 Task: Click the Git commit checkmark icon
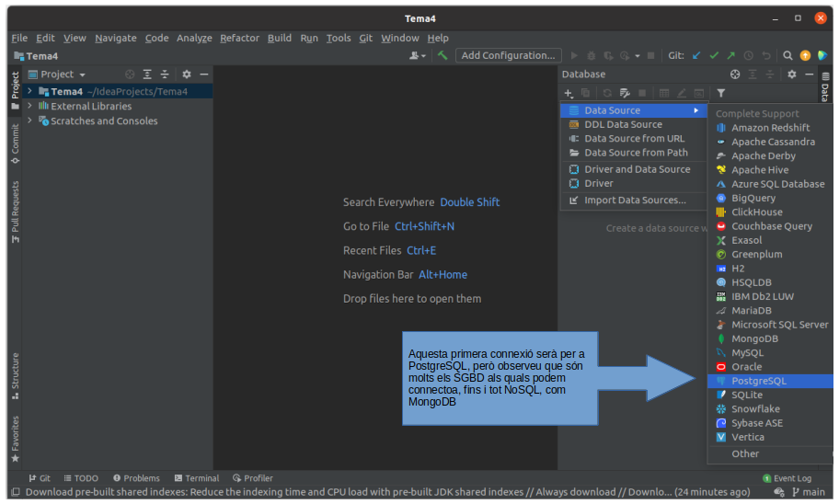click(714, 55)
